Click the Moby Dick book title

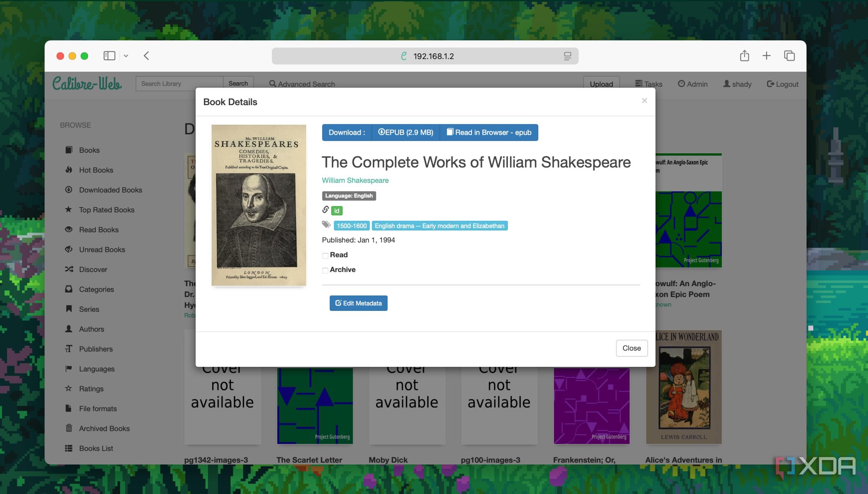[x=388, y=460]
